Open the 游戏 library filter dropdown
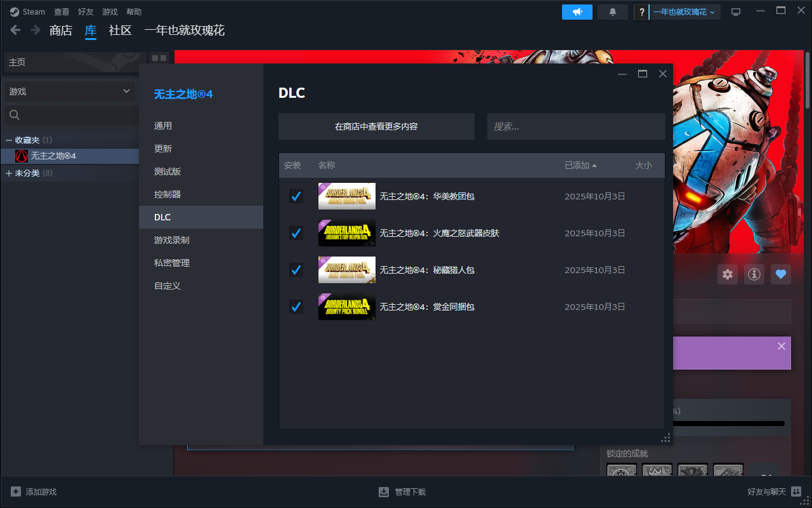This screenshot has width=812, height=508. (x=69, y=91)
